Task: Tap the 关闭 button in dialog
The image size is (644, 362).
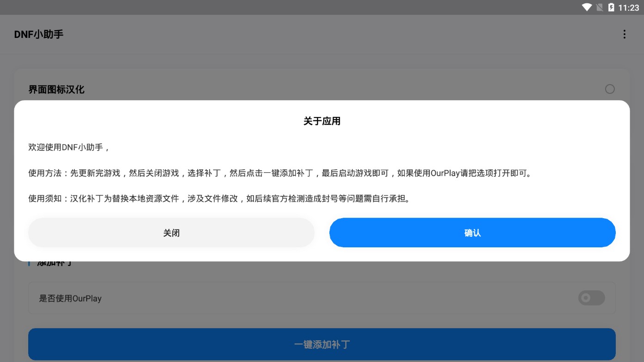Action: (171, 233)
